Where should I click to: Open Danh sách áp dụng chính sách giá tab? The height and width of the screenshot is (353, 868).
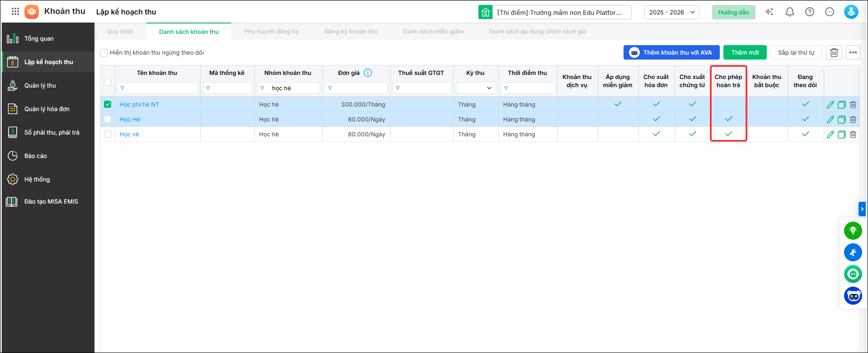[x=538, y=32]
